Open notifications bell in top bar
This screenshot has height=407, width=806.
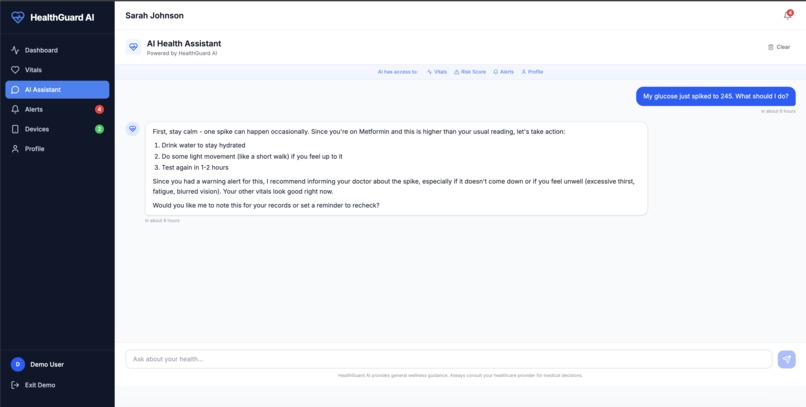[x=787, y=15]
